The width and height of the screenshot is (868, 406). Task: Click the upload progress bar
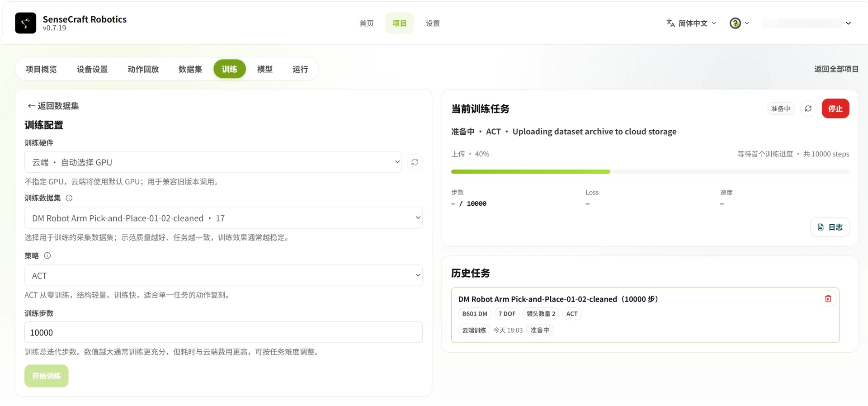coord(650,172)
